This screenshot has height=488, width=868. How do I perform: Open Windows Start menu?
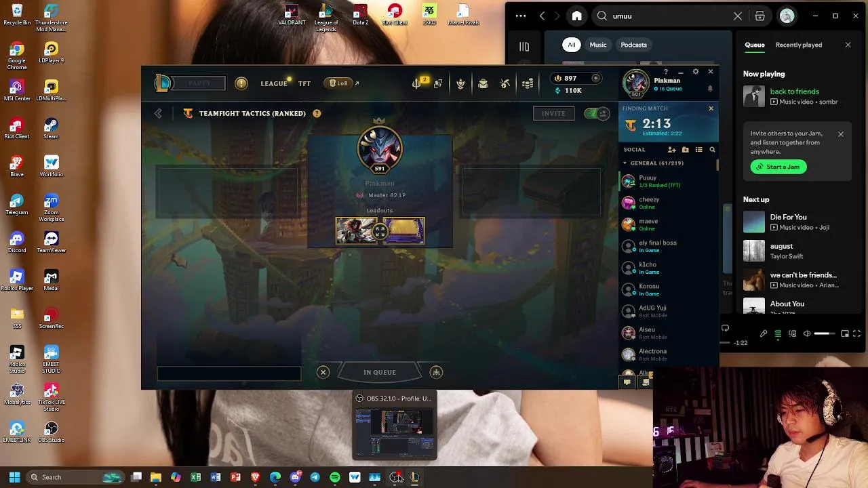click(14, 477)
